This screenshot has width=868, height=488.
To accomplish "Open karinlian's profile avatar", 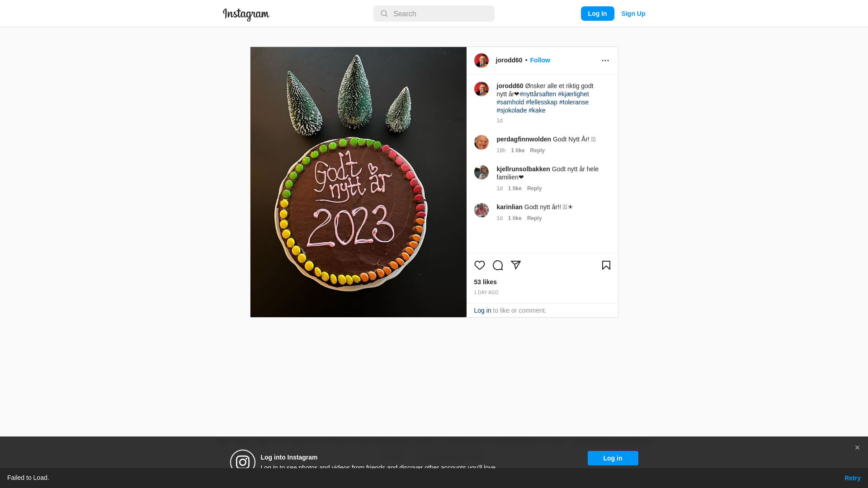I will (x=481, y=210).
